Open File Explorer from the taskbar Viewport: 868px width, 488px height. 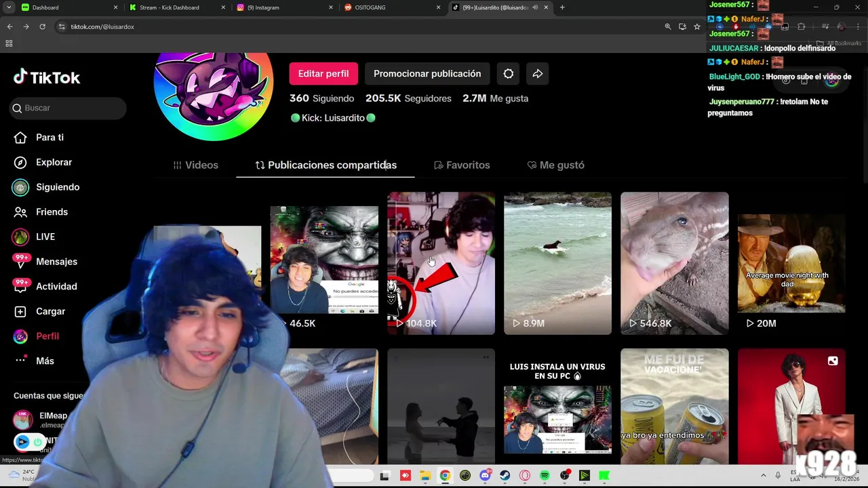(x=425, y=476)
